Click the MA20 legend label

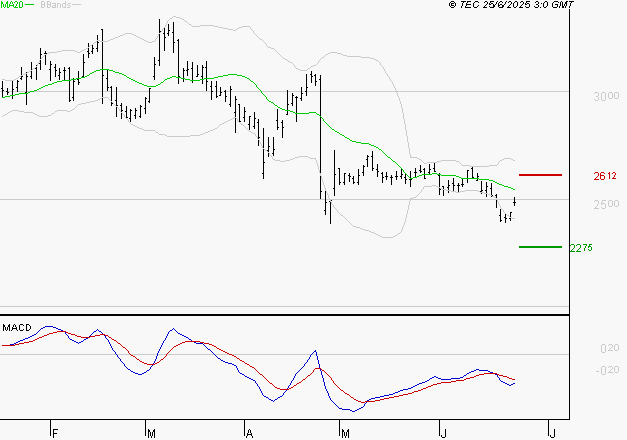click(x=12, y=5)
